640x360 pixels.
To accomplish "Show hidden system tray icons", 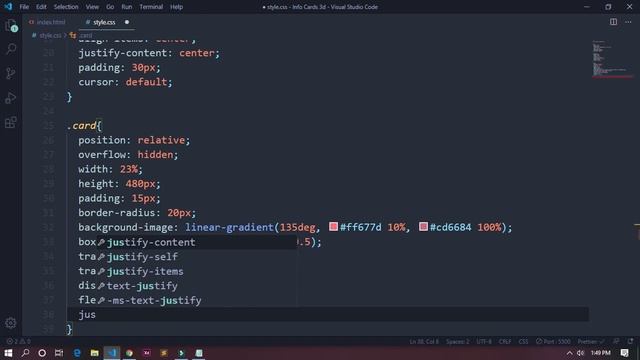I will point(569,353).
